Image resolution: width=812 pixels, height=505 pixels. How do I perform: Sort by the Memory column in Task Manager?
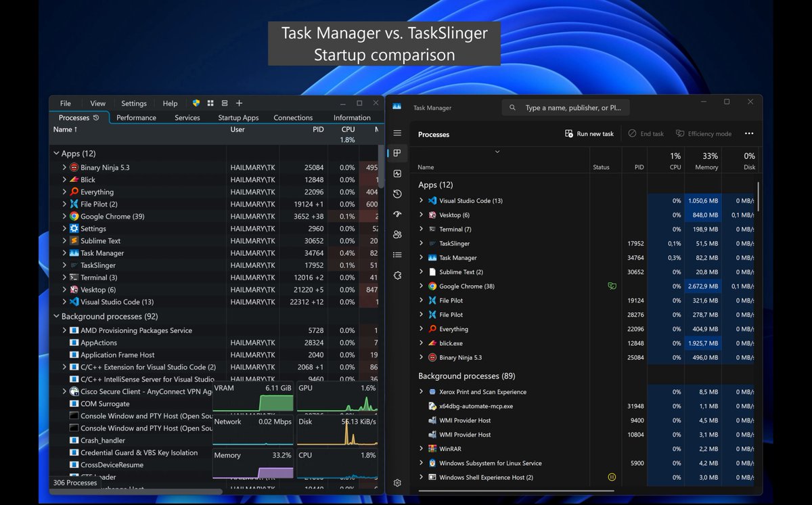[x=704, y=160]
